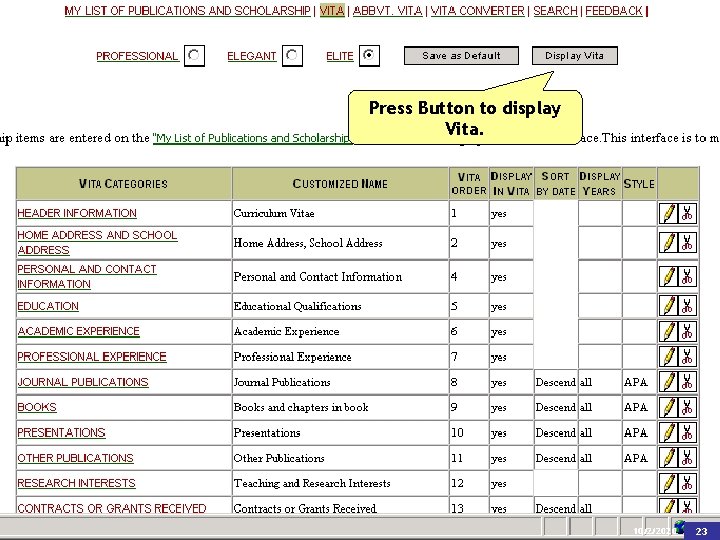
Task: Open My List of Publications and Scholarship menu
Action: click(x=187, y=11)
